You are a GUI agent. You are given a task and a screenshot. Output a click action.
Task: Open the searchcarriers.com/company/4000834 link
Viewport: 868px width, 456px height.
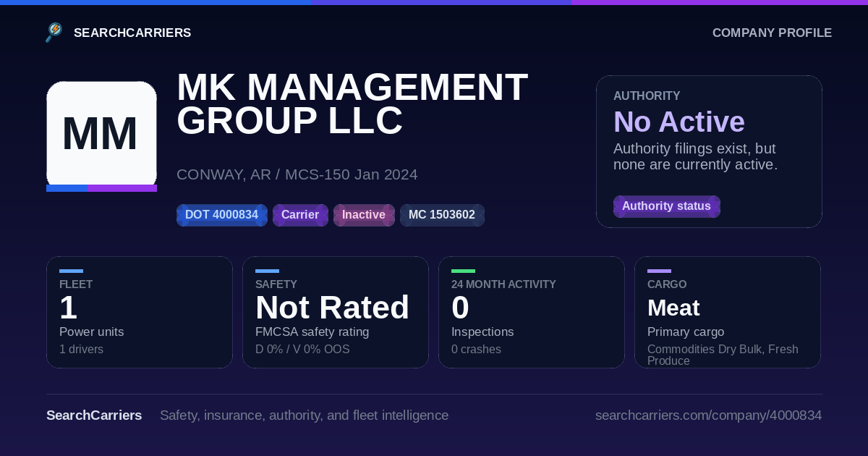(708, 415)
